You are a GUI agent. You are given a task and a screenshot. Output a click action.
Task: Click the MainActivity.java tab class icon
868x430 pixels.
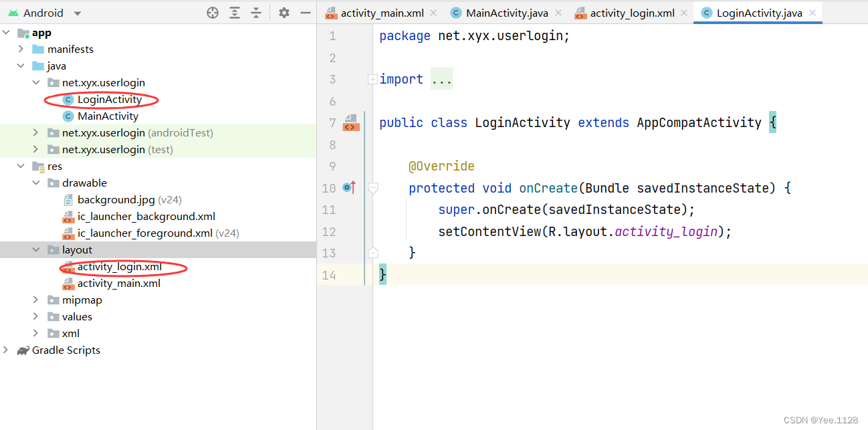tap(456, 13)
